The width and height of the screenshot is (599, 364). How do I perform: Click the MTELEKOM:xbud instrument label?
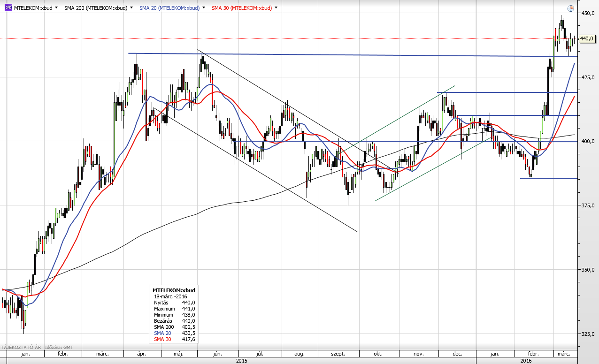(x=33, y=8)
